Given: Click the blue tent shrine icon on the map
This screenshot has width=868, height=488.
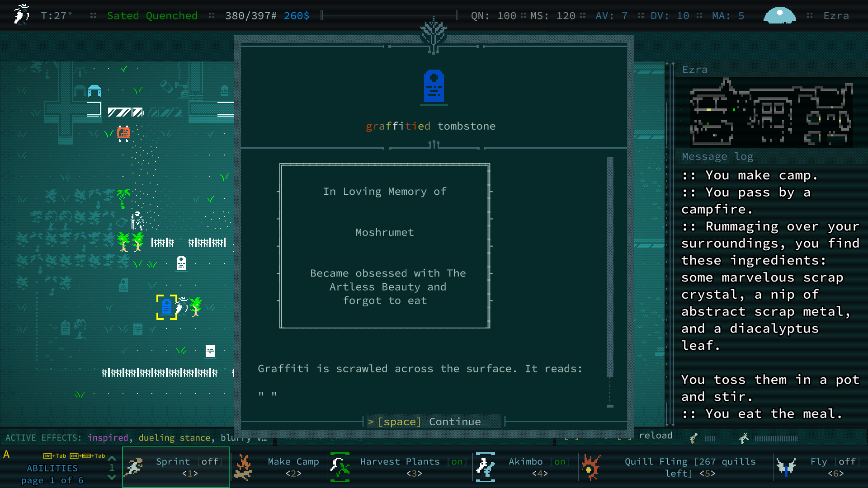Looking at the screenshot, I should (x=94, y=90).
